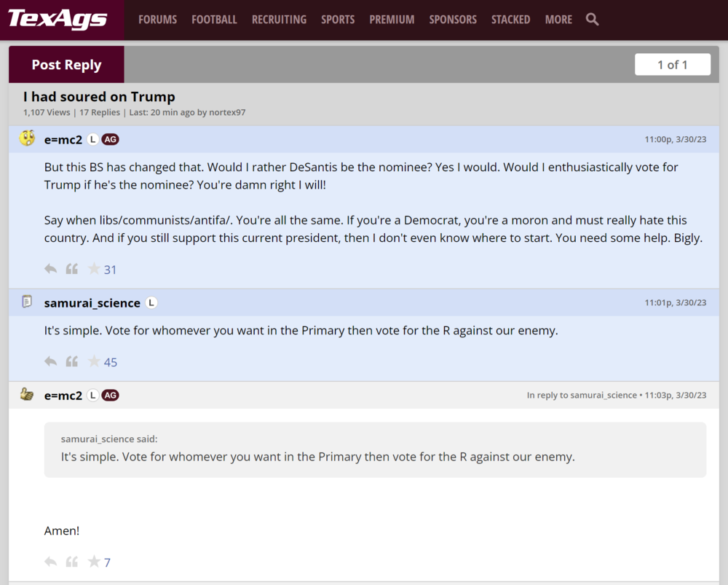Quote the Amen! post
The height and width of the screenshot is (585, 728).
click(71, 562)
